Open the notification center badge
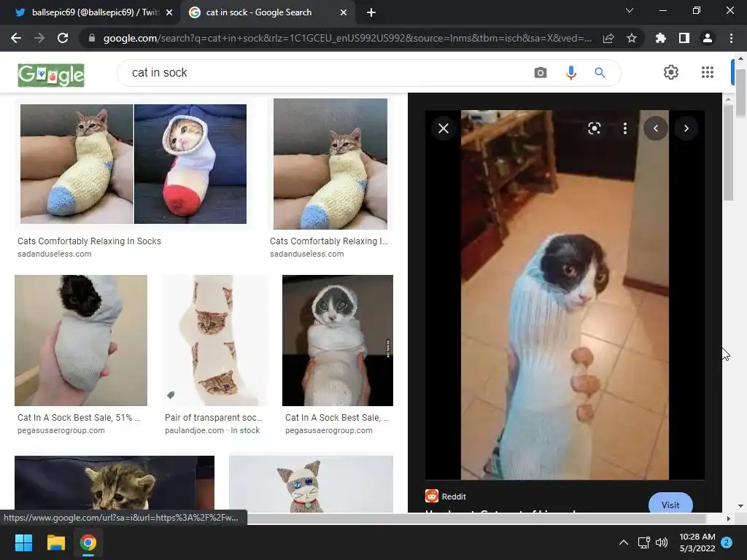This screenshot has width=747, height=560. (x=727, y=542)
